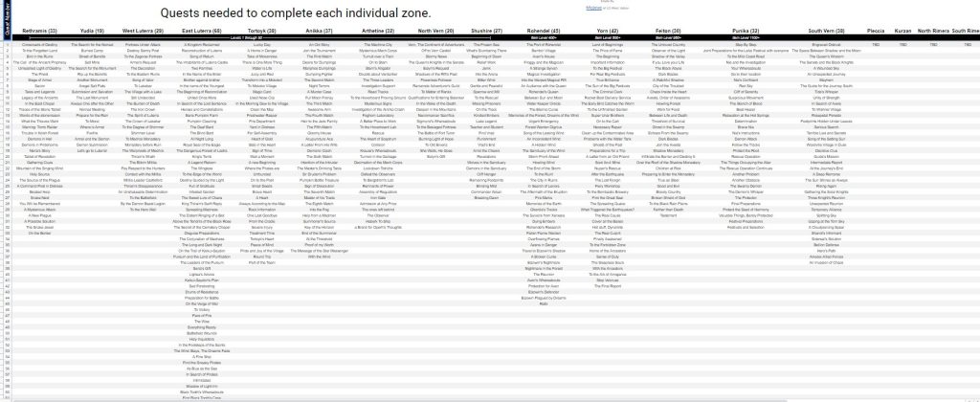Viewport: 980px width, 402px height.
Task: Click the Punika (32) column header
Action: (746, 31)
